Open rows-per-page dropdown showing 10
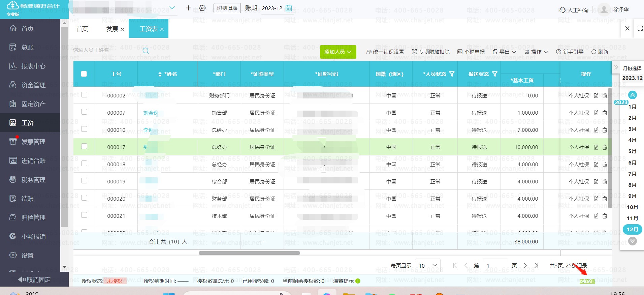 [427, 266]
